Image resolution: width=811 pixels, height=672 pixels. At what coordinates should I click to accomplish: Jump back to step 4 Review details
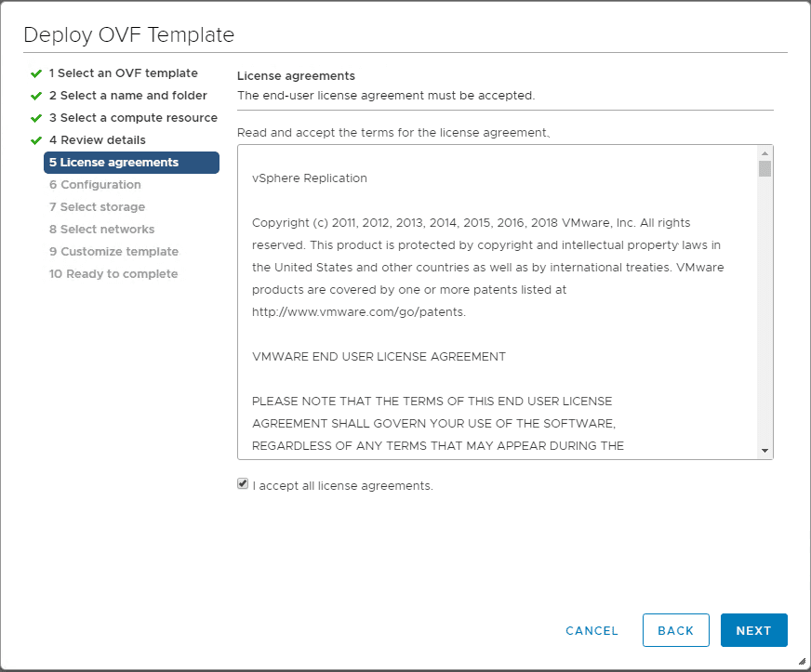(x=97, y=140)
